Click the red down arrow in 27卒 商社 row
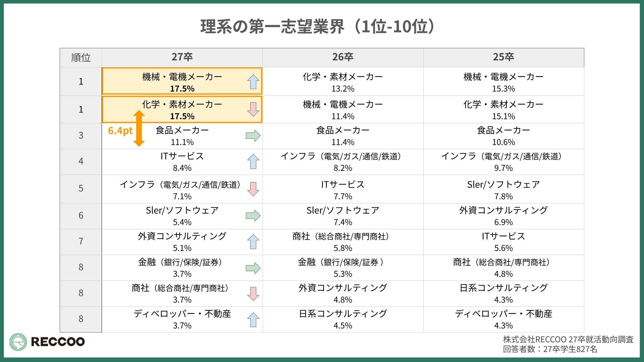 coord(253,294)
